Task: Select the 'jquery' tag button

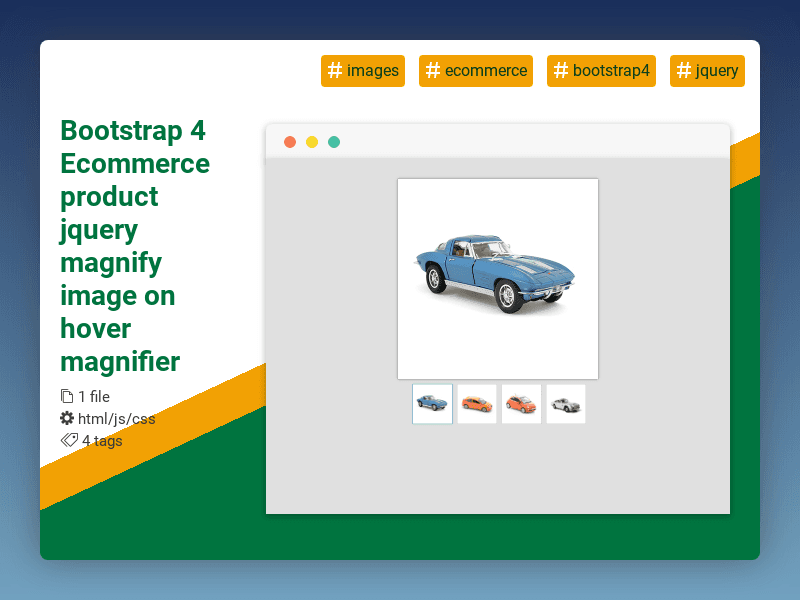Action: 707,71
